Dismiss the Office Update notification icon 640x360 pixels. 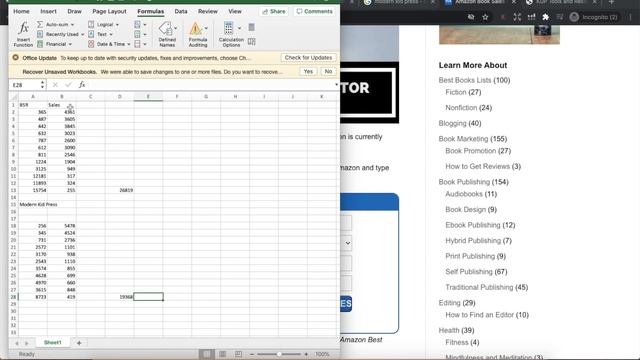tap(16, 58)
